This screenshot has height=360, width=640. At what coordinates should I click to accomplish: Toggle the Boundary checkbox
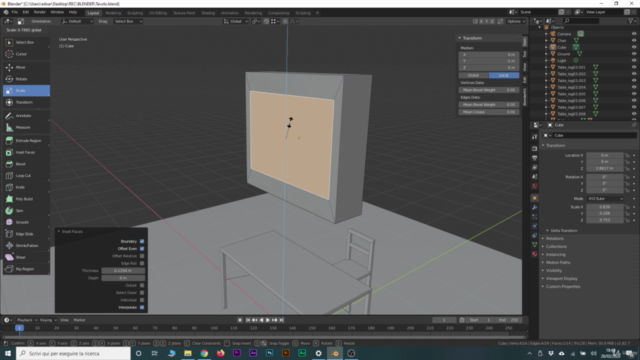coord(142,241)
